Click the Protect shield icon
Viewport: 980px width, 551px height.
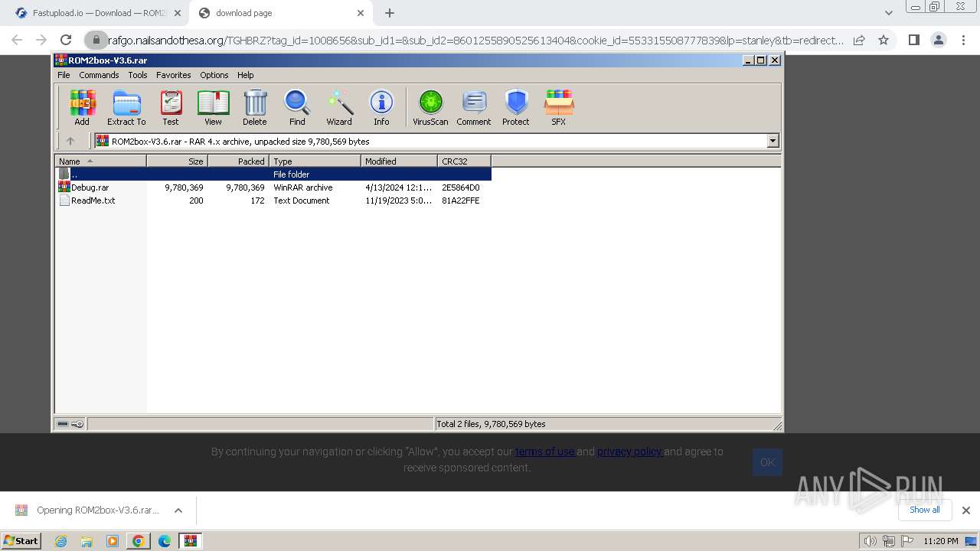coord(516,107)
